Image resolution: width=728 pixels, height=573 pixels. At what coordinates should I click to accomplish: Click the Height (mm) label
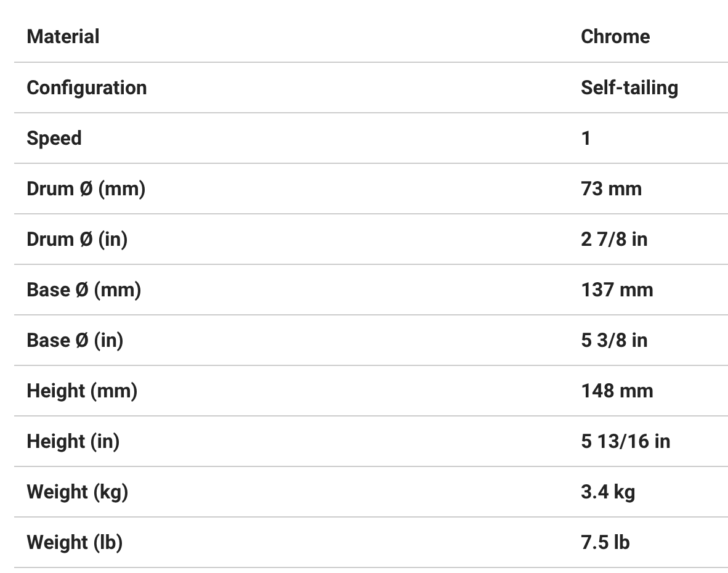click(x=82, y=391)
